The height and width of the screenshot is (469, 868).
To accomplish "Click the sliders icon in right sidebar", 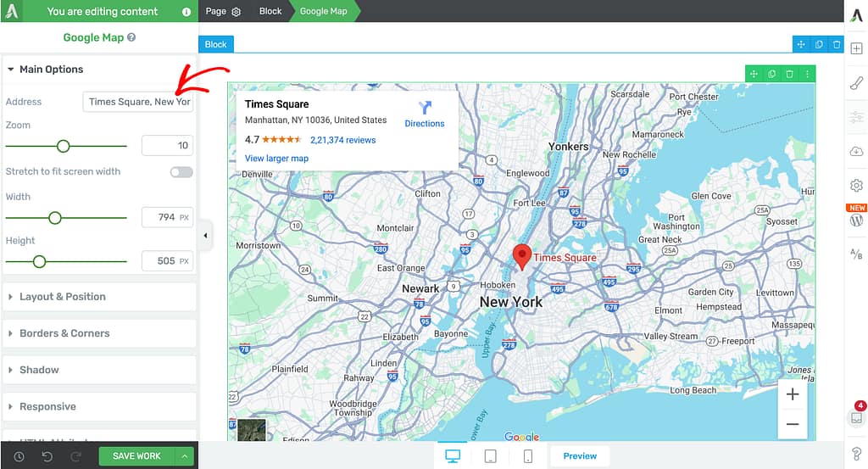I will pyautogui.click(x=856, y=117).
